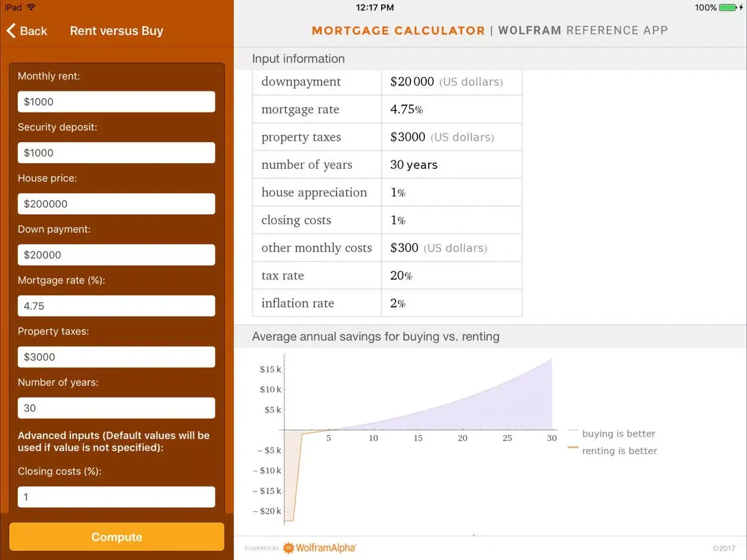Screen dimensions: 747x560
Task: Tap the 12:17 PM clock in status bar
Action: (375, 8)
